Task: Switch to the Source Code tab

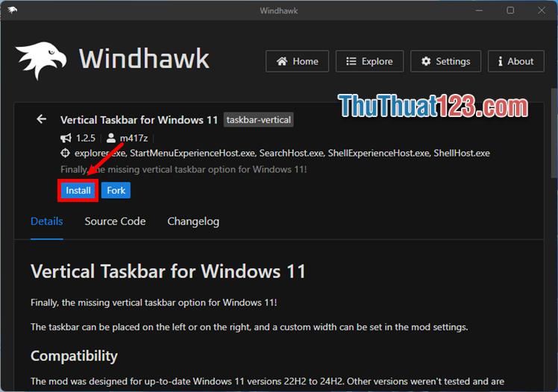Action: point(115,221)
